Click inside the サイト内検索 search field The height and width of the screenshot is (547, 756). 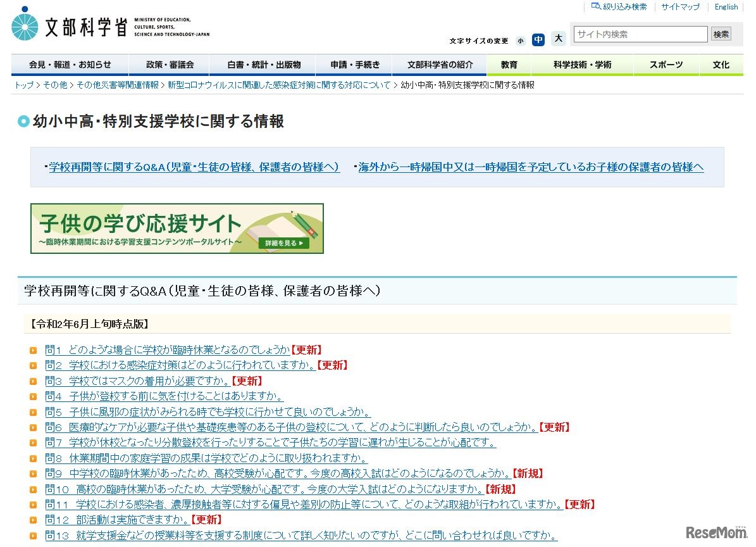pos(640,34)
